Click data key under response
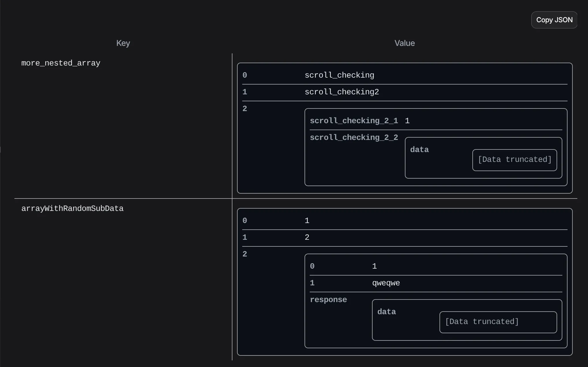588x367 pixels. point(386,312)
